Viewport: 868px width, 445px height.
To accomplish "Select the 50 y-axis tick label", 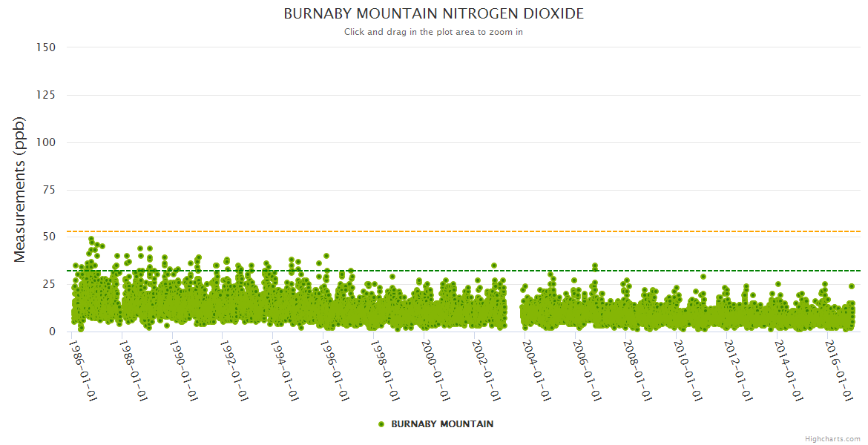I will [x=49, y=237].
